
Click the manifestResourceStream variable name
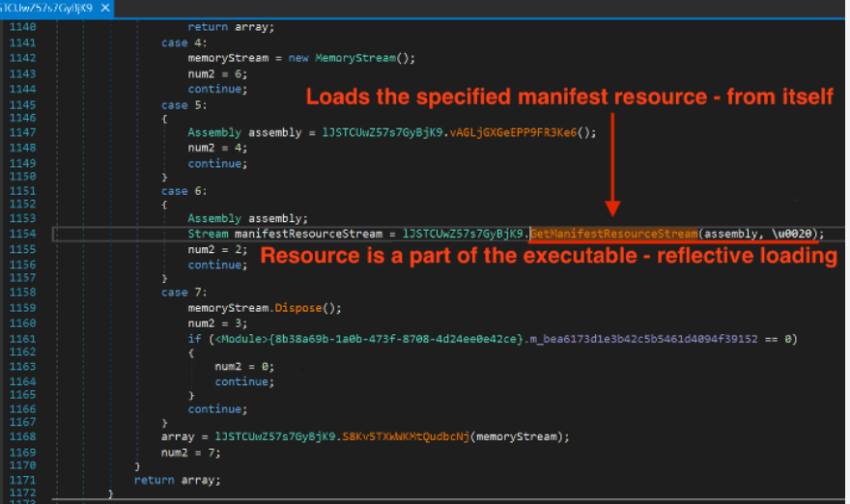(307, 234)
